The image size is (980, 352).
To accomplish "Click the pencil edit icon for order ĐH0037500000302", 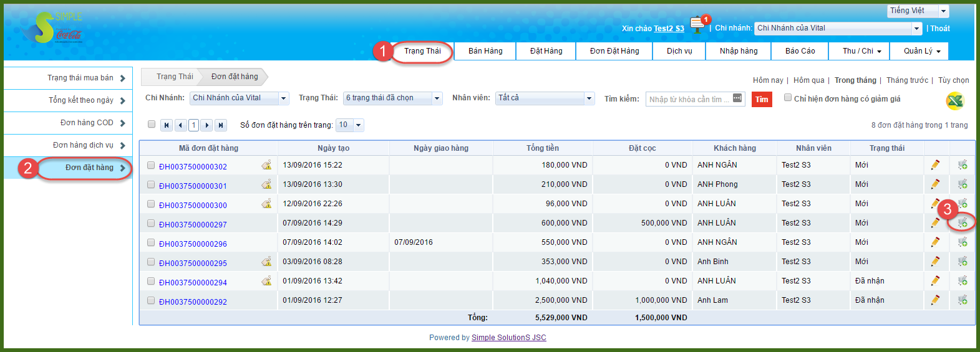I will point(935,165).
